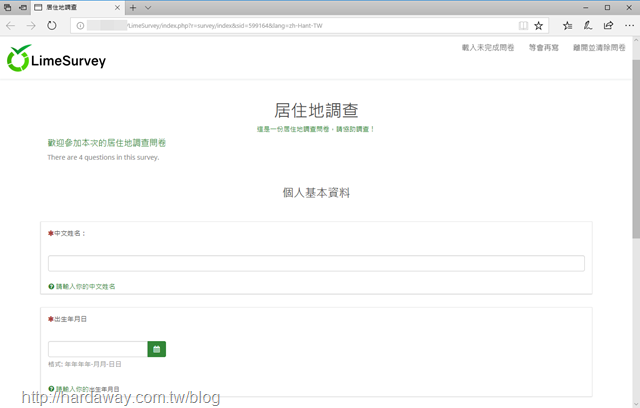Focus the 中文姓名 text input
Viewport: 640px width, 408px height.
pyautogui.click(x=316, y=263)
